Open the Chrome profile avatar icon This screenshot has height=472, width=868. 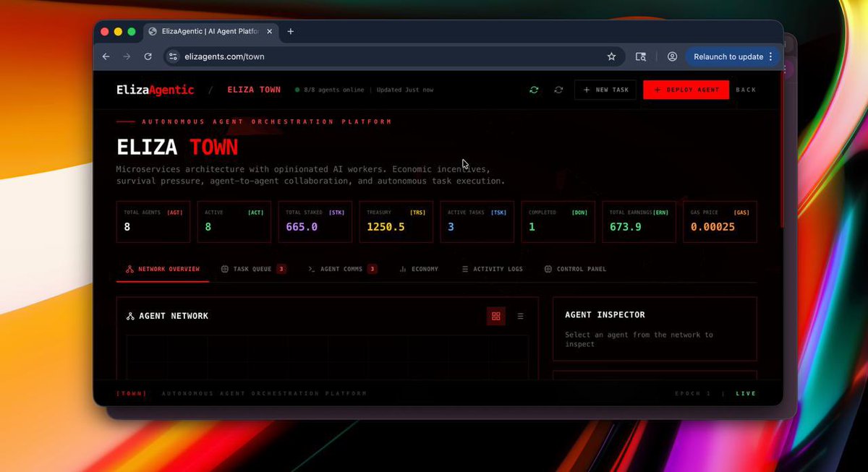pos(672,56)
